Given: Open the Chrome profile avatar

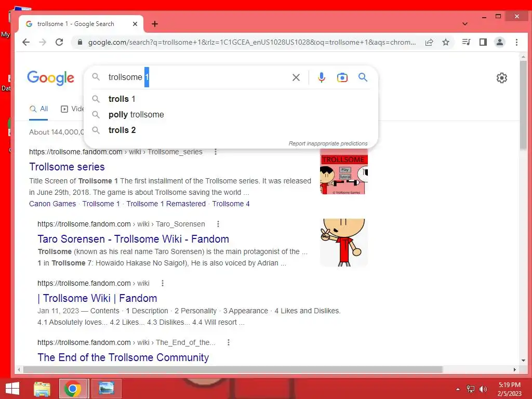Looking at the screenshot, I should (500, 42).
